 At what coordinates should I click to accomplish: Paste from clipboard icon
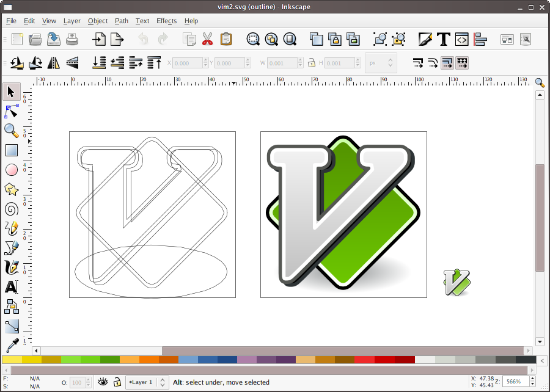point(226,39)
